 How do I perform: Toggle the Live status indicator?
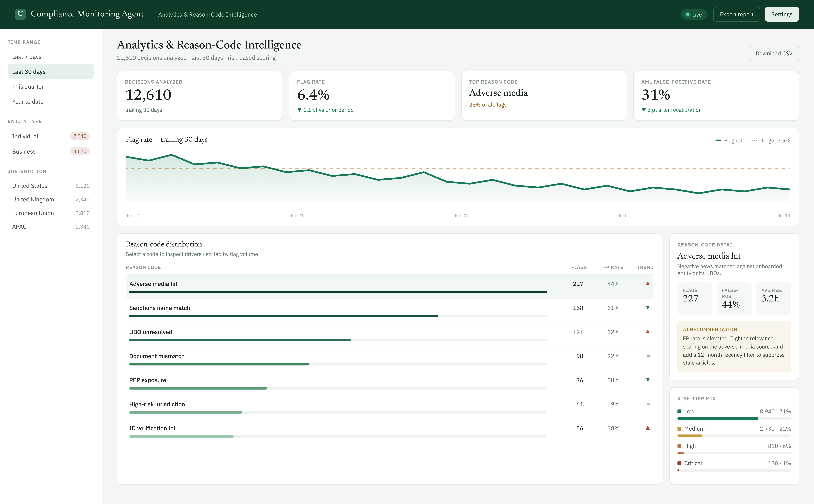(694, 14)
